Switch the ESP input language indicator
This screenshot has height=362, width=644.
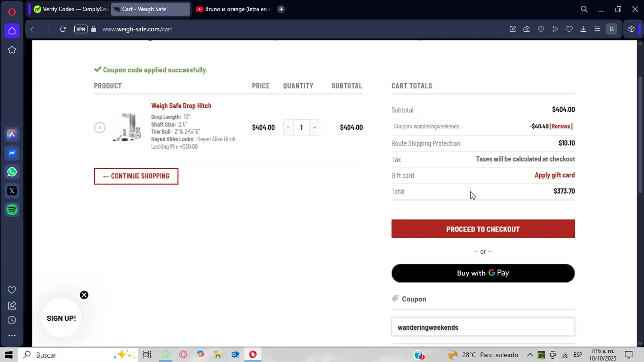pyautogui.click(x=578, y=355)
